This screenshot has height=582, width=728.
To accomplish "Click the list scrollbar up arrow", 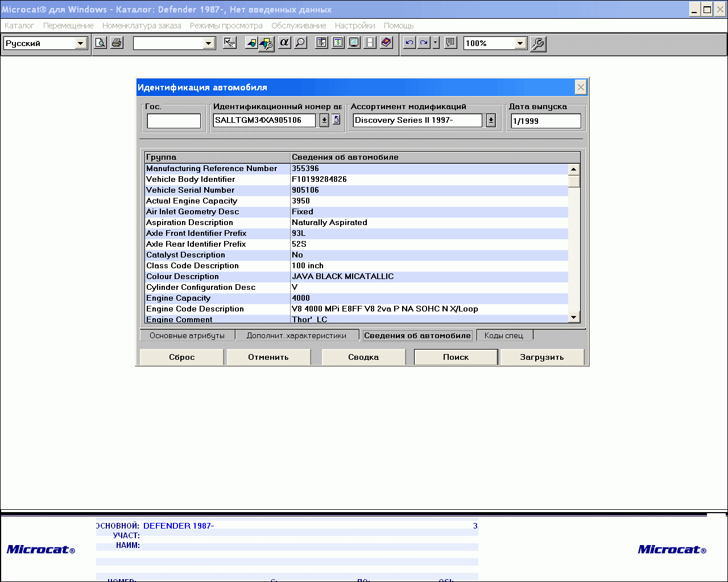I will (x=574, y=169).
